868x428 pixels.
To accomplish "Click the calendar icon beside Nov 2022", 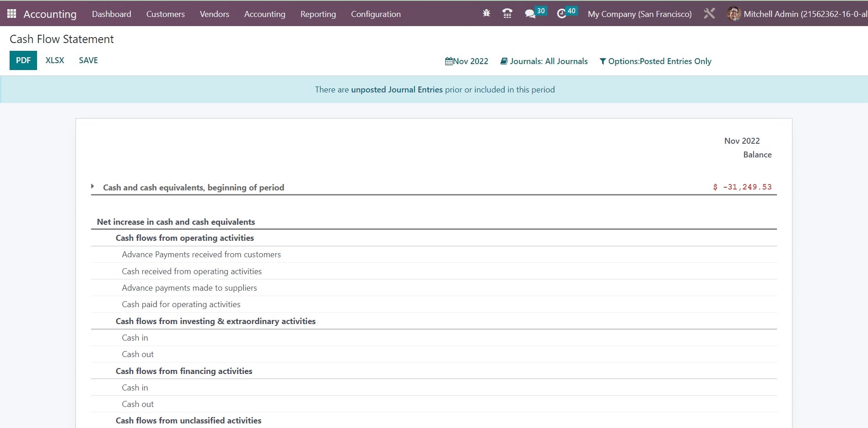I will 448,61.
